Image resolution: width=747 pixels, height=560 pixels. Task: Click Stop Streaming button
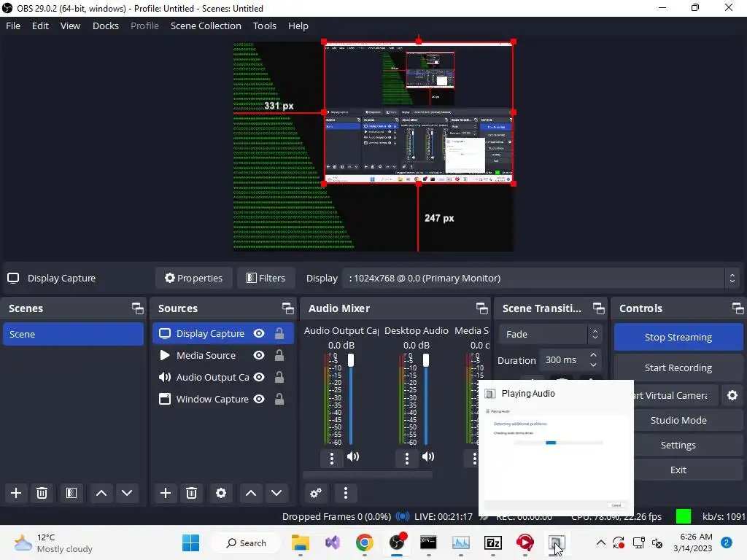(678, 337)
